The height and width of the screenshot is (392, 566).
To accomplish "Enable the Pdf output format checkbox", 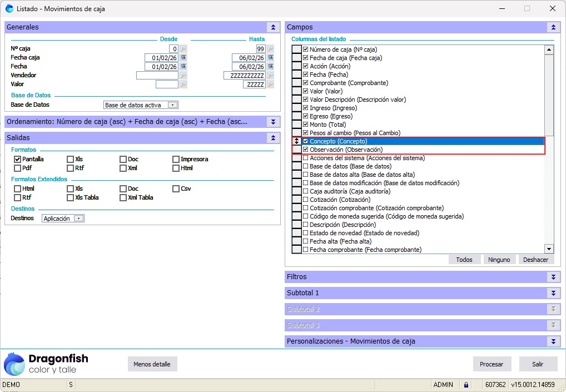I will [17, 168].
